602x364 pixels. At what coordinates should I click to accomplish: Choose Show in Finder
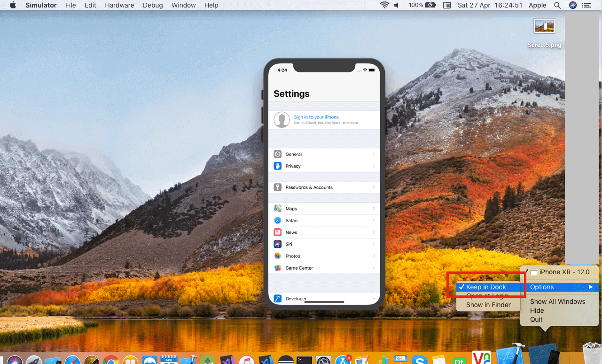(489, 305)
